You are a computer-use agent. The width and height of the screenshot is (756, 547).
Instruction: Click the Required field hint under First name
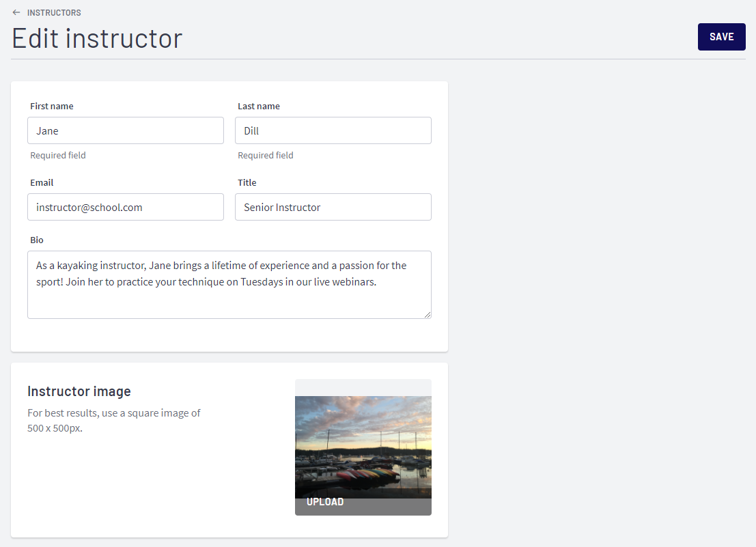[x=58, y=155]
